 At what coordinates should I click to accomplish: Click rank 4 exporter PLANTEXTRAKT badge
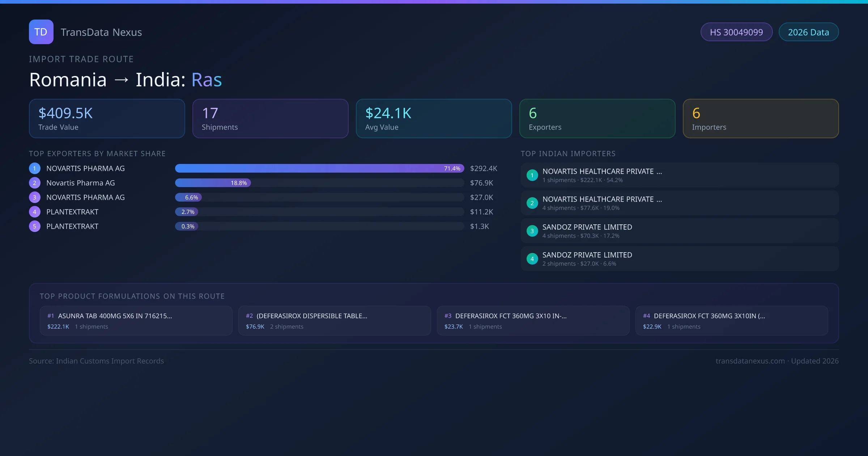pos(35,212)
